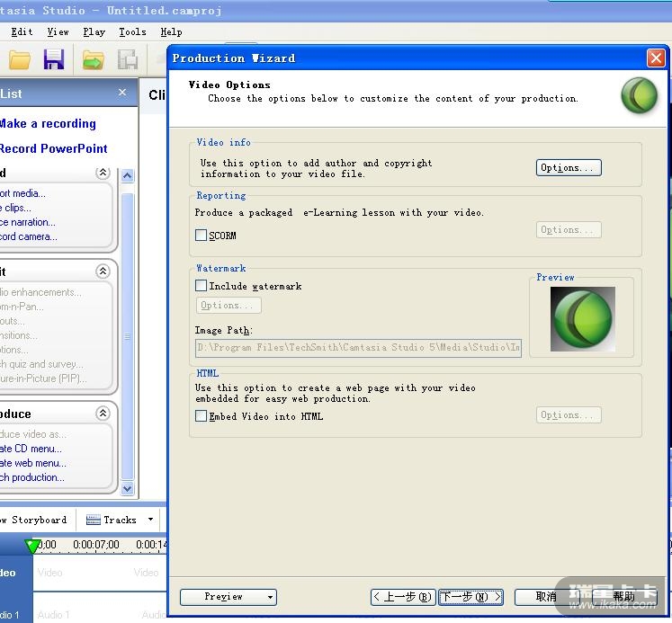Click the green timeline playhead marker
This screenshot has height=623, width=672.
32,547
